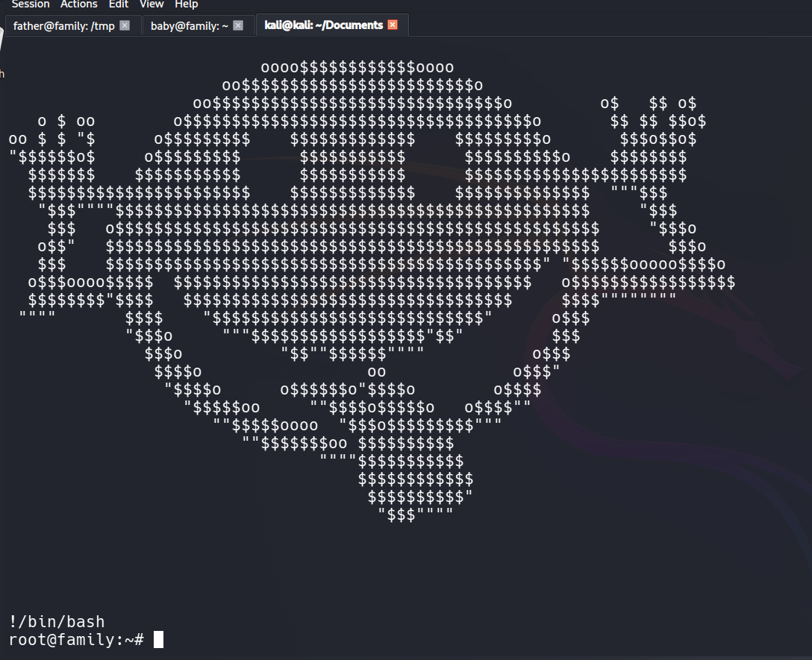Open the View menu
The image size is (812, 660).
(152, 4)
